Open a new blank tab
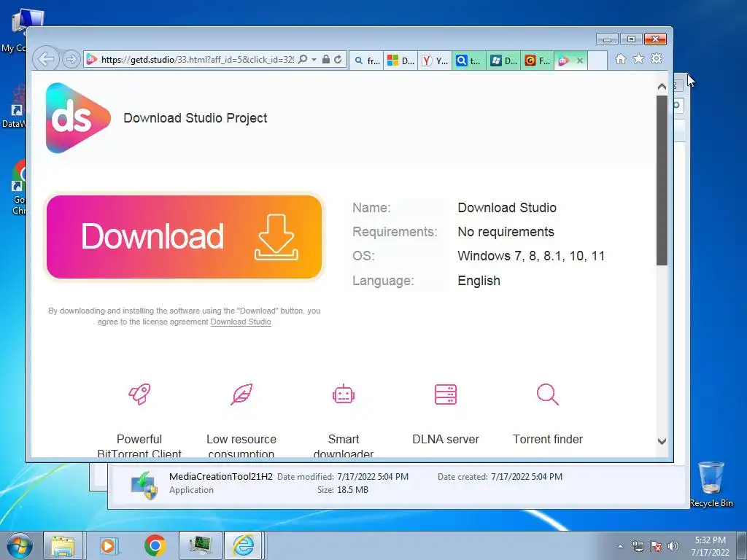 pos(597,61)
